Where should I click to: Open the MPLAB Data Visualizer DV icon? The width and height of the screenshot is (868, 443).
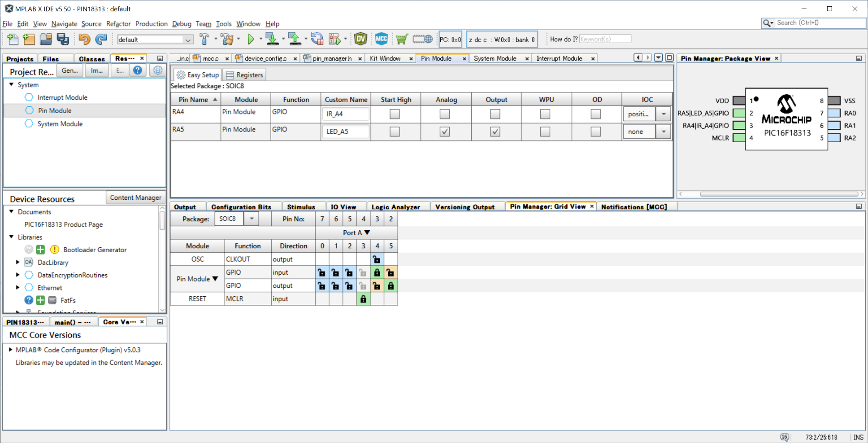click(360, 39)
